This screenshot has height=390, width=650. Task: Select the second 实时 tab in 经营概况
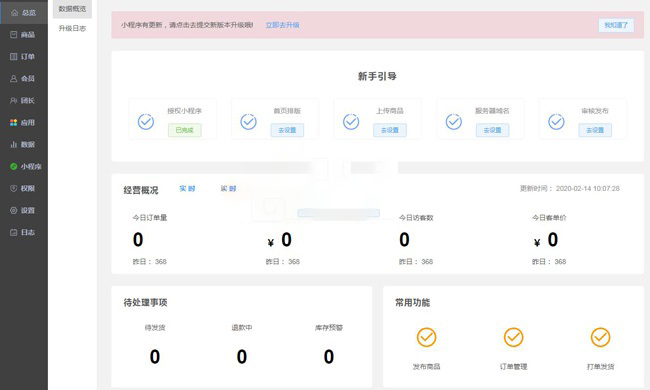(228, 189)
